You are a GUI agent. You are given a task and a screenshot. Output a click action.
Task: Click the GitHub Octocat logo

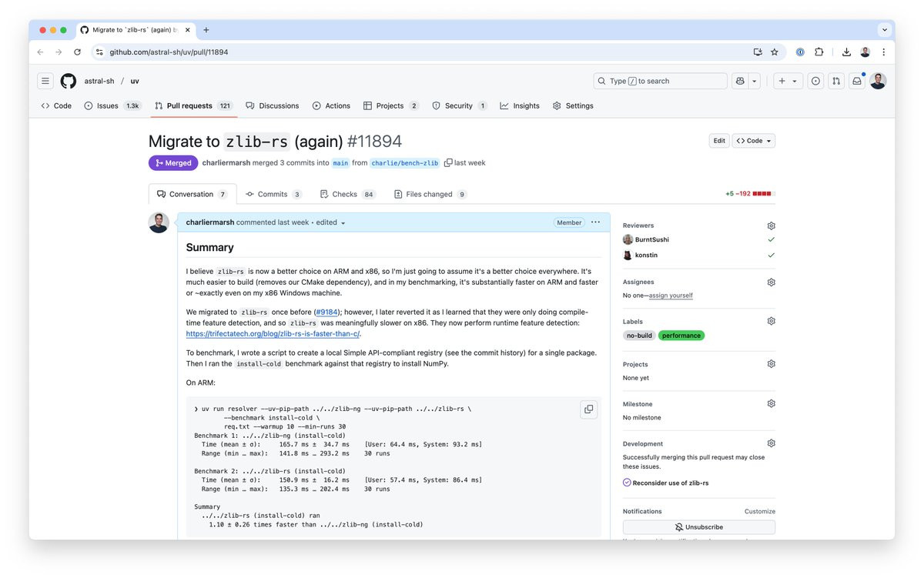(x=69, y=81)
